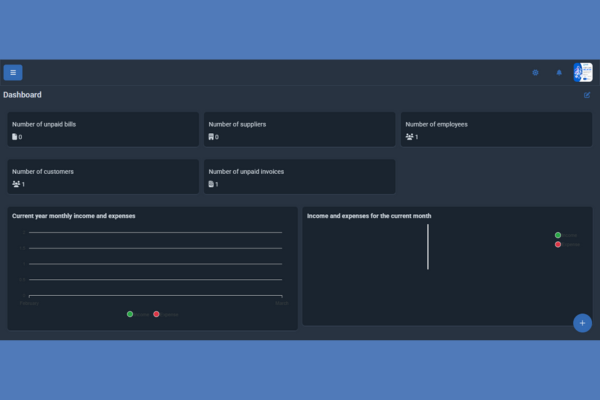Open the Number of unpaid invoices widget
Screen dimensions: 600x400
(299, 177)
